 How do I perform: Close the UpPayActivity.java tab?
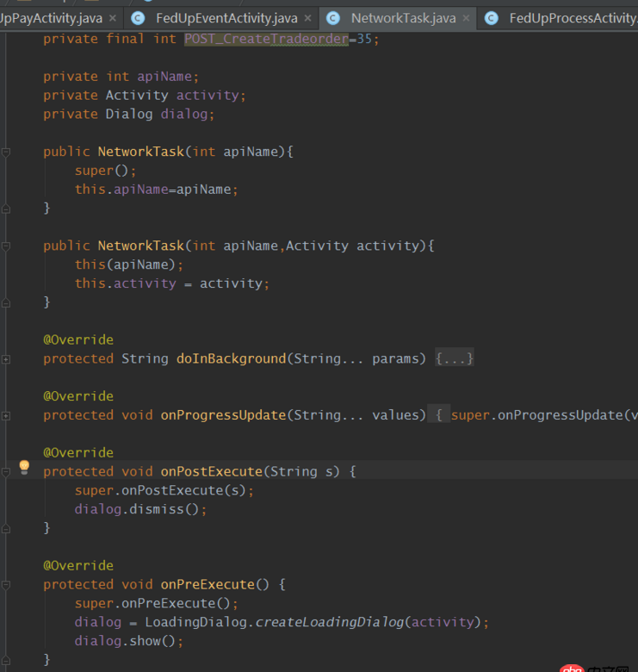pos(112,18)
